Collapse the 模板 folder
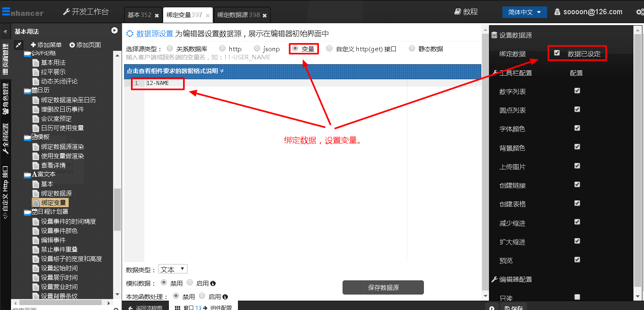Image resolution: width=644 pixels, height=310 pixels. pyautogui.click(x=27, y=137)
